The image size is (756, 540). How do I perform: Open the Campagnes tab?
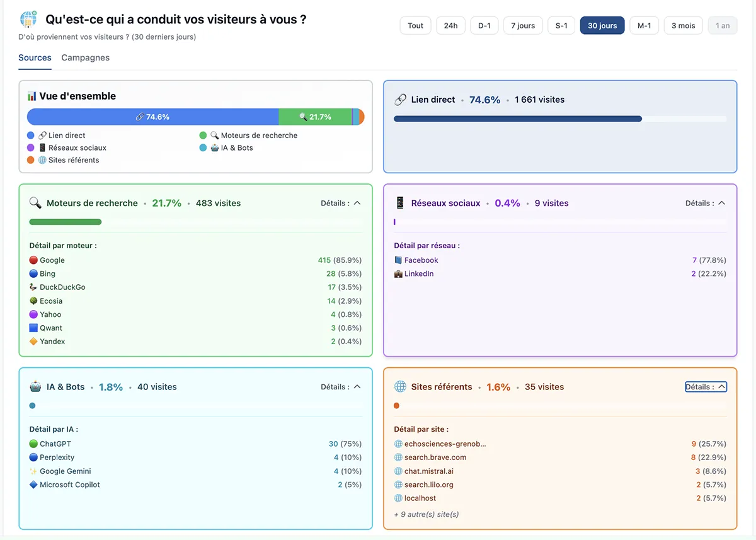click(85, 58)
